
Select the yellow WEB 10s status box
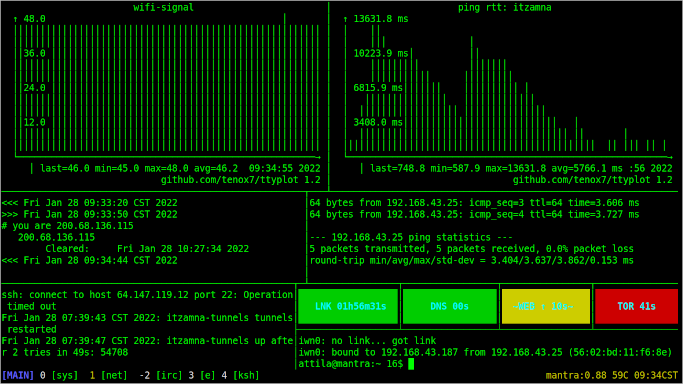point(546,307)
